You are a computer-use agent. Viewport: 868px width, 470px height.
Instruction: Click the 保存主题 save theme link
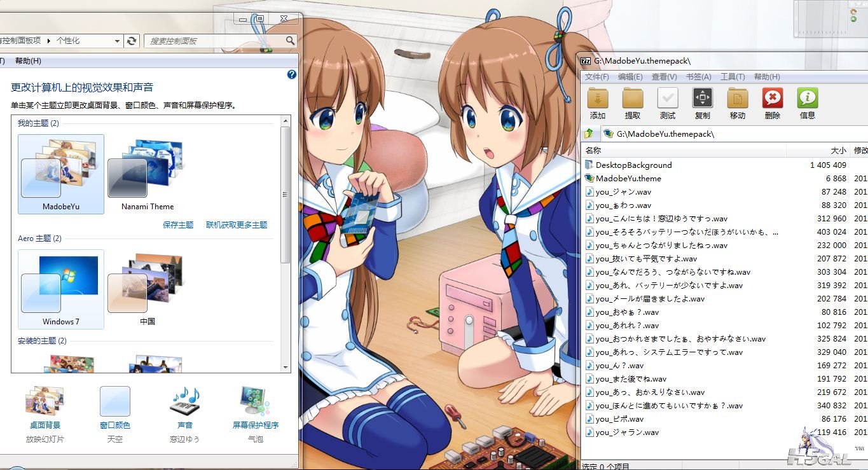point(178,225)
